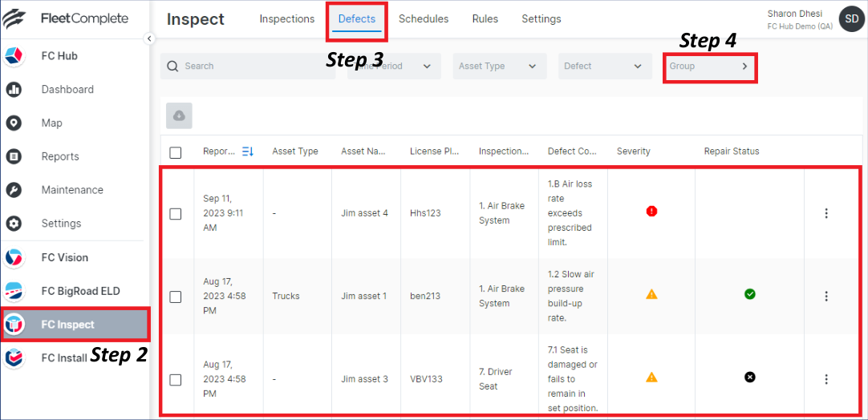Click orange warning severity icon for Jim asset 1
This screenshot has height=420, width=868.
point(651,294)
